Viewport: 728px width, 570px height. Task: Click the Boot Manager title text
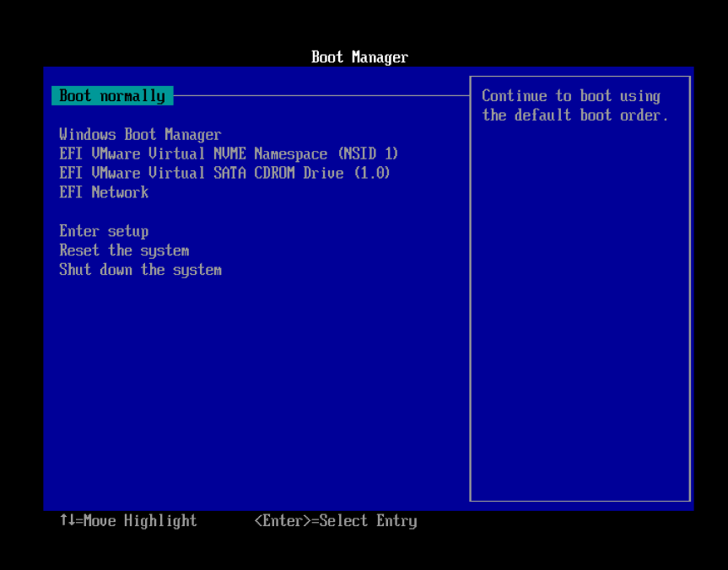tap(360, 57)
